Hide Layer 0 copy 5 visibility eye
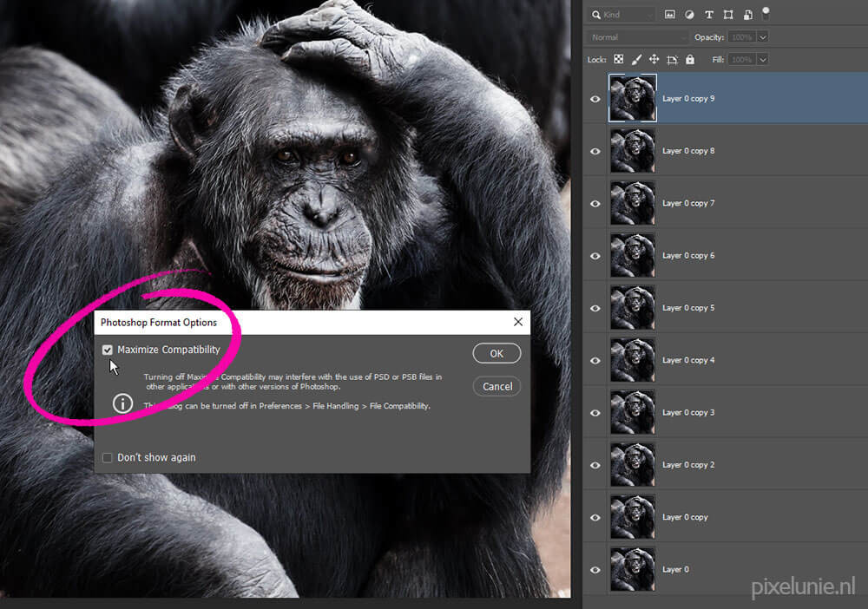This screenshot has width=868, height=609. click(595, 308)
